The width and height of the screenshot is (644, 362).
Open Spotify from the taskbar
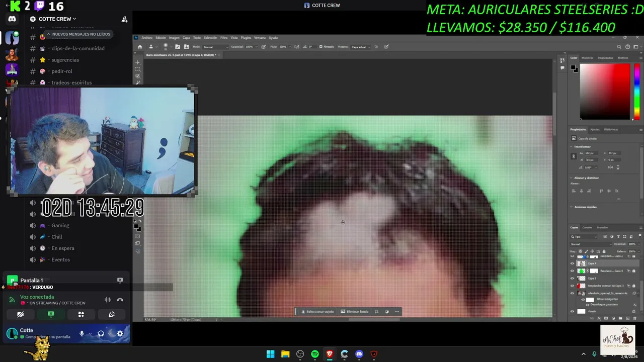click(315, 354)
